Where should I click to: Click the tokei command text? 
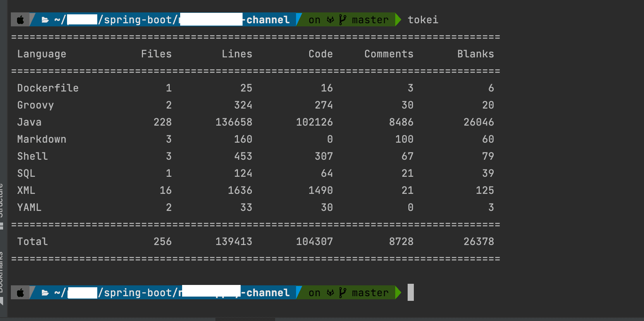pyautogui.click(x=423, y=20)
